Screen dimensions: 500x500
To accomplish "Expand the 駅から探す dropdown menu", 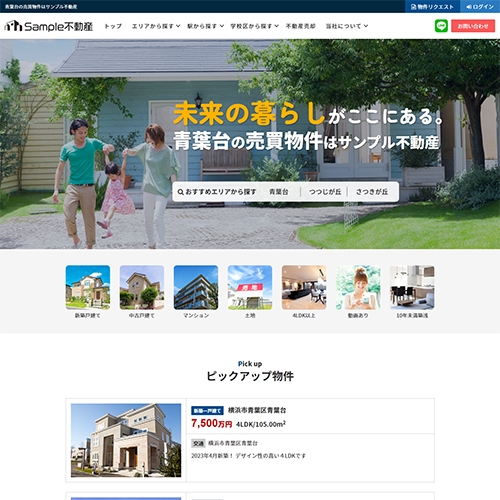I will 205,26.
